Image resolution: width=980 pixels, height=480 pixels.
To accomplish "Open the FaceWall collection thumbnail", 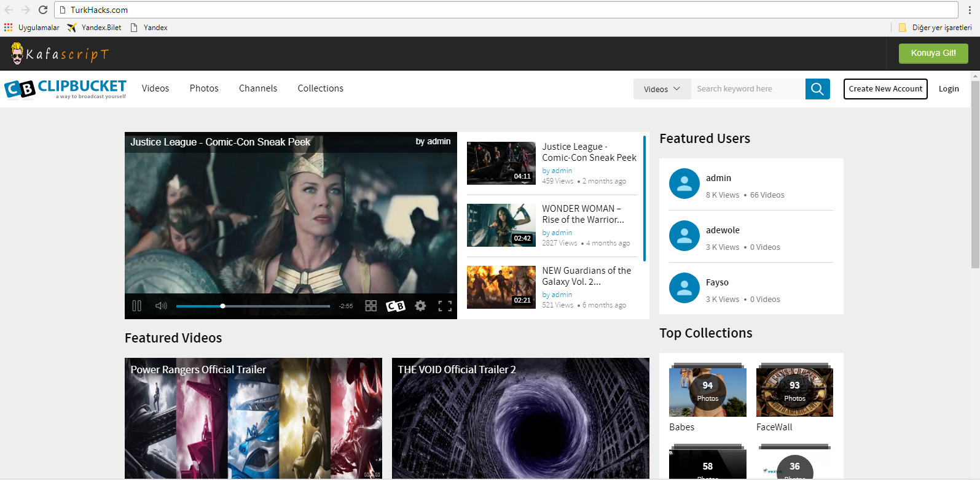I will coord(794,391).
